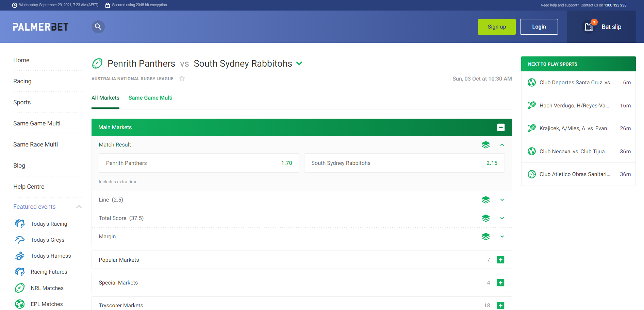The image size is (644, 310).
Task: Go to Home in sidebar
Action: coord(21,60)
